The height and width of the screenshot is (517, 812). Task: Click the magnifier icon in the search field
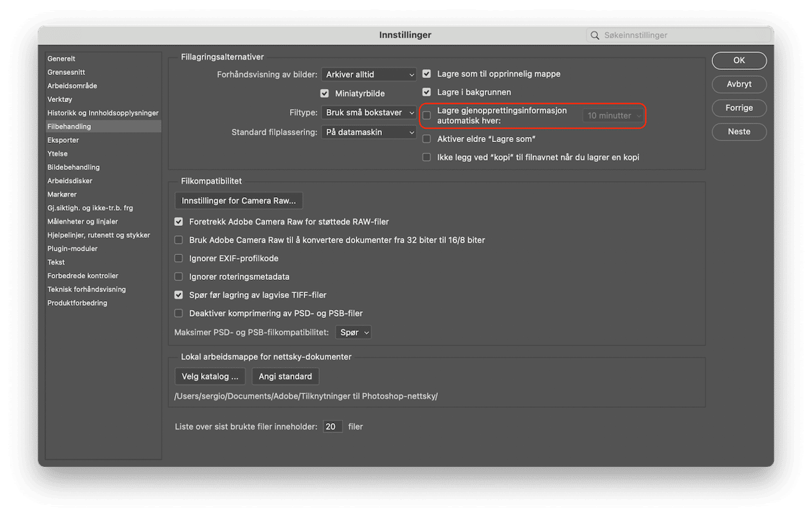(595, 35)
